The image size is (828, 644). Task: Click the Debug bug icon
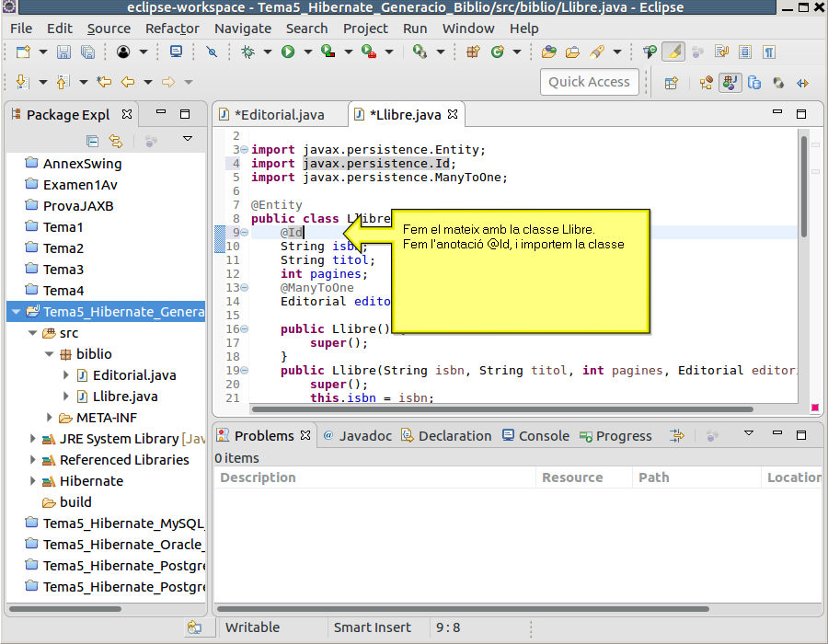coord(247,52)
